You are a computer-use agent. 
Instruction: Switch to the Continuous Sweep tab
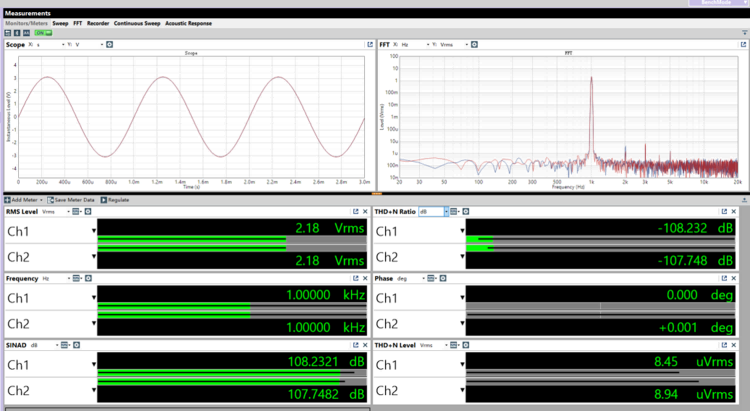pos(137,21)
